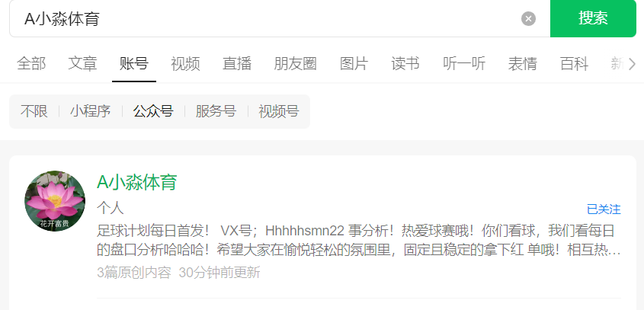This screenshot has width=644, height=310.
Task: Open the lotus flower account avatar
Action: tap(55, 201)
